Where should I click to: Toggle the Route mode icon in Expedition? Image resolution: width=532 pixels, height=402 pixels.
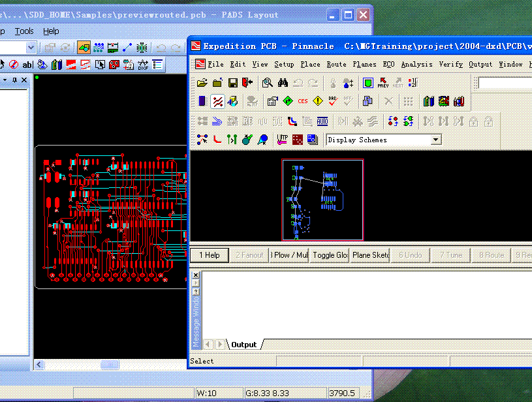(217, 101)
